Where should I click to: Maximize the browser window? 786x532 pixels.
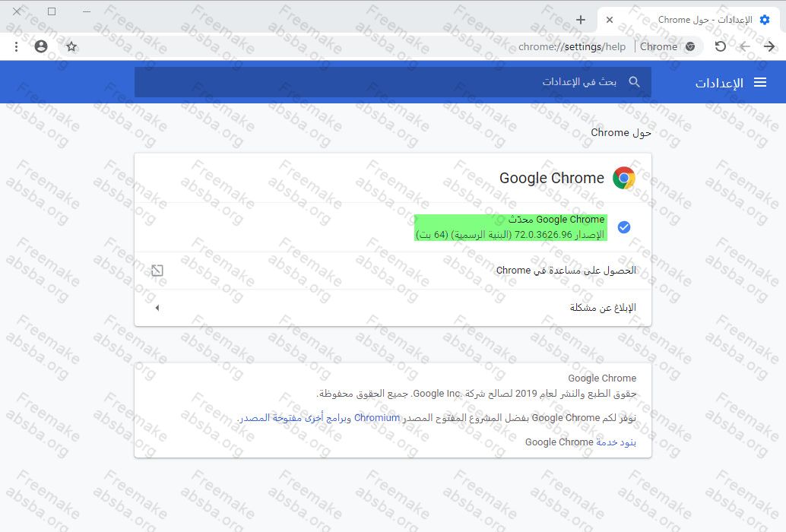(x=52, y=11)
